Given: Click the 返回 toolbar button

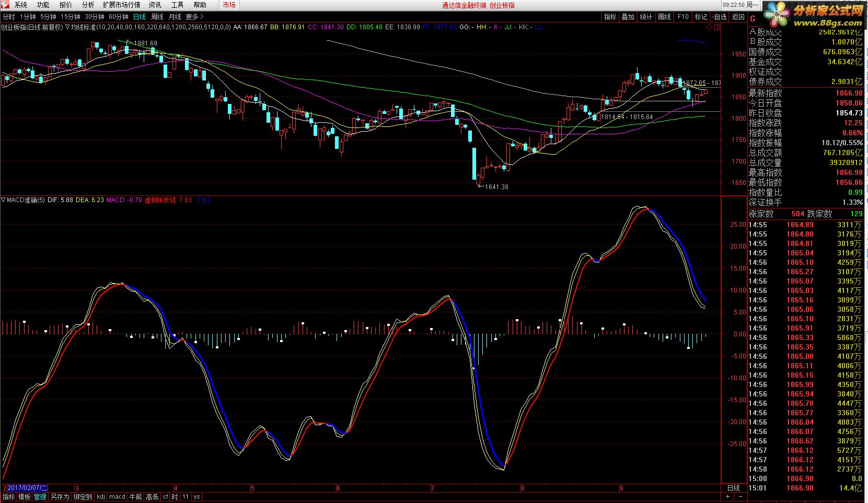Looking at the screenshot, I should click(x=738, y=17).
